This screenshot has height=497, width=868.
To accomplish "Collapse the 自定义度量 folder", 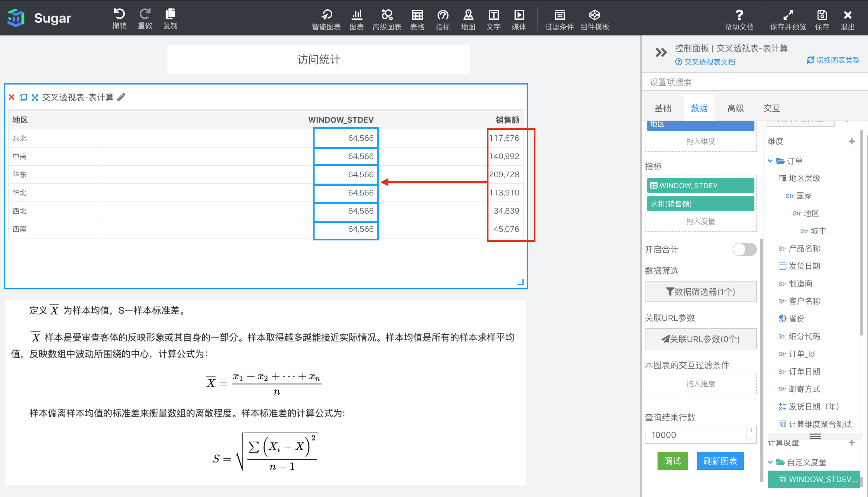I will click(x=770, y=462).
